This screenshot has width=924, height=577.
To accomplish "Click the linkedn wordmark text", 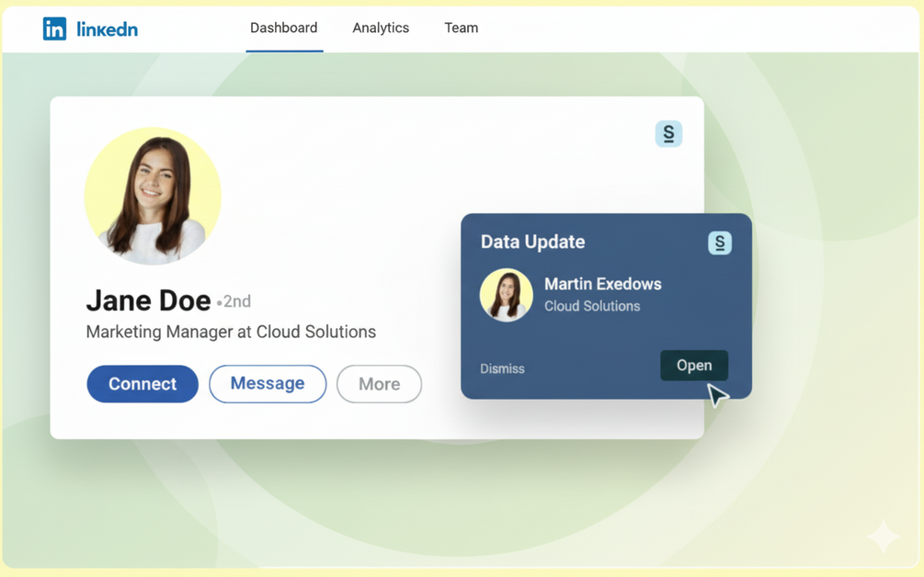I will click(108, 28).
